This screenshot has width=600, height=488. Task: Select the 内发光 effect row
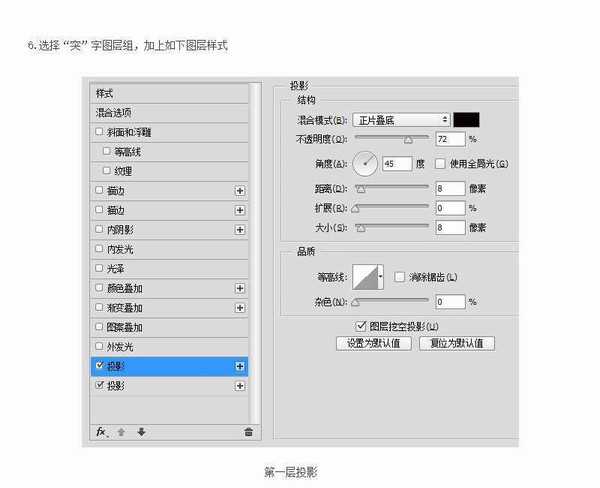point(169,249)
